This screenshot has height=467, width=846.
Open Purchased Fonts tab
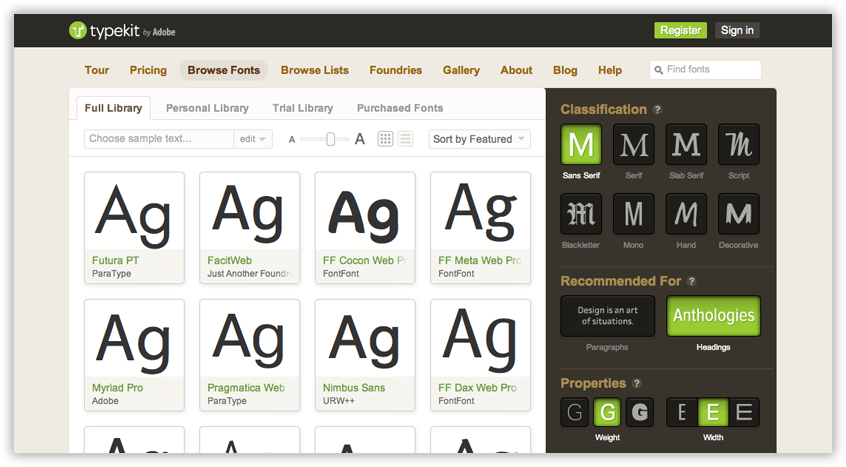click(x=400, y=108)
